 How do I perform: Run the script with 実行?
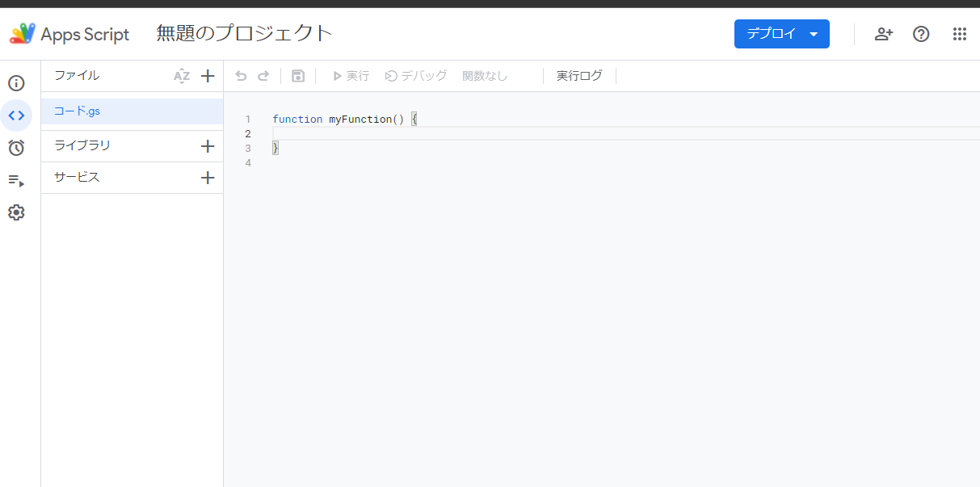click(x=349, y=75)
